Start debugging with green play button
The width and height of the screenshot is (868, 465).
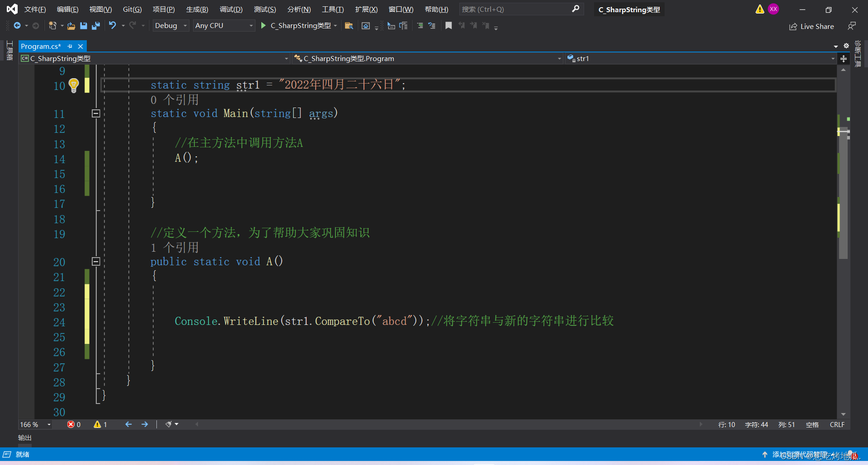coord(263,26)
